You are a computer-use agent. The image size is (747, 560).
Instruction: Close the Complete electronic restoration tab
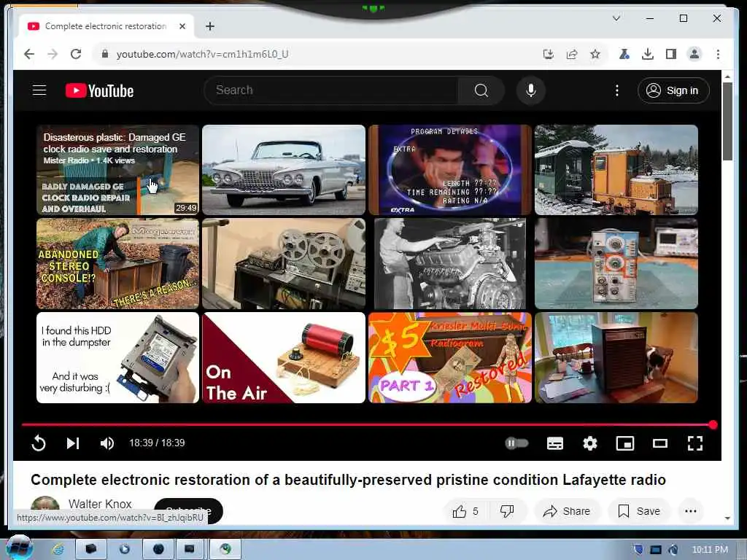click(x=182, y=26)
